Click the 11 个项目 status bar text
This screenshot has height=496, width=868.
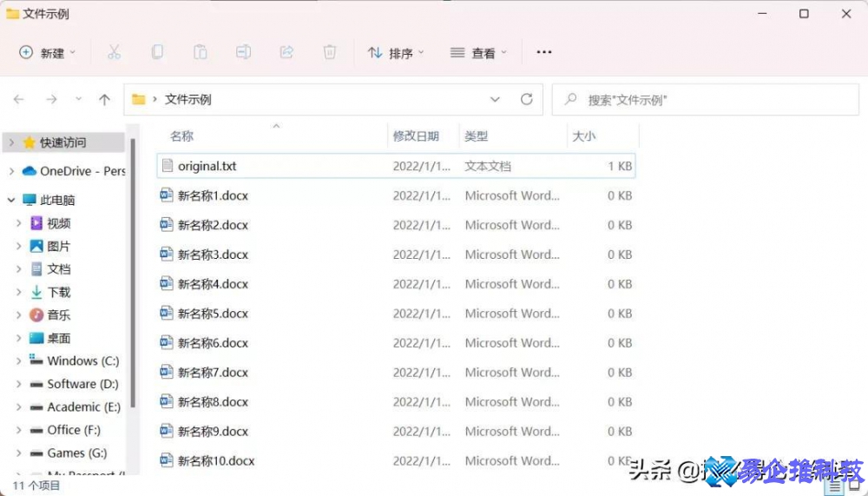(36, 486)
